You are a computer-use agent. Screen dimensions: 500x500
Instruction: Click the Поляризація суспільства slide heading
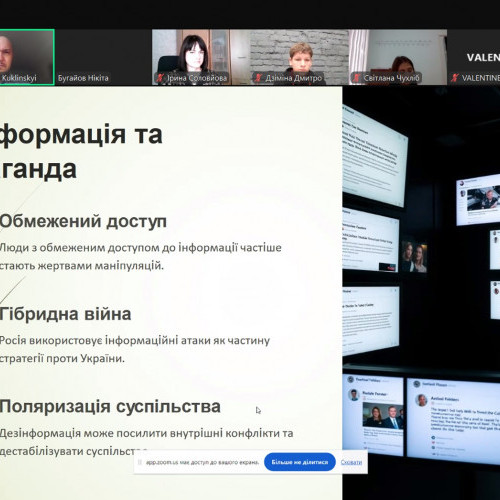(x=110, y=407)
